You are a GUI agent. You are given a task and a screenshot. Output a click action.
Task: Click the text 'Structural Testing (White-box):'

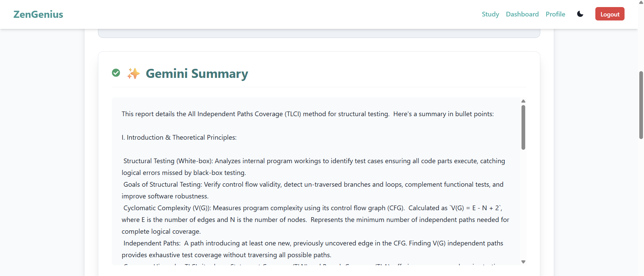(x=168, y=161)
